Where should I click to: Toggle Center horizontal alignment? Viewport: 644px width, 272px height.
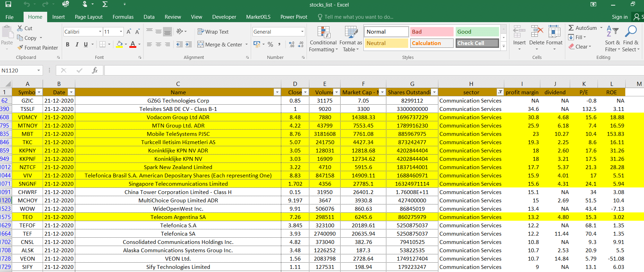coord(158,44)
